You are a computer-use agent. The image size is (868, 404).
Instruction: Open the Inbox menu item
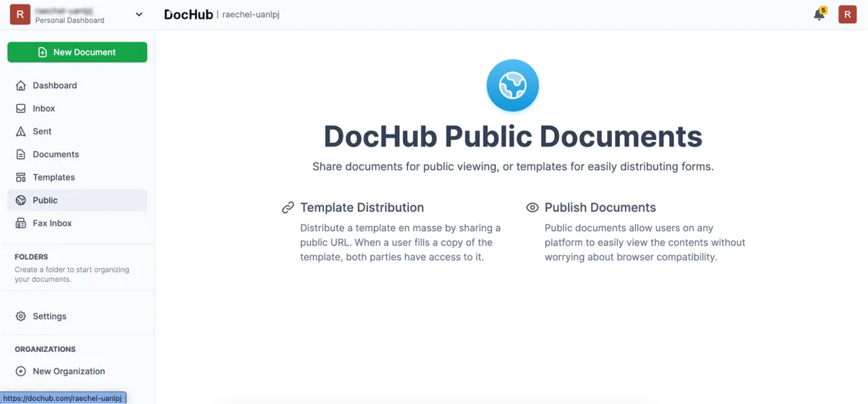click(x=77, y=108)
